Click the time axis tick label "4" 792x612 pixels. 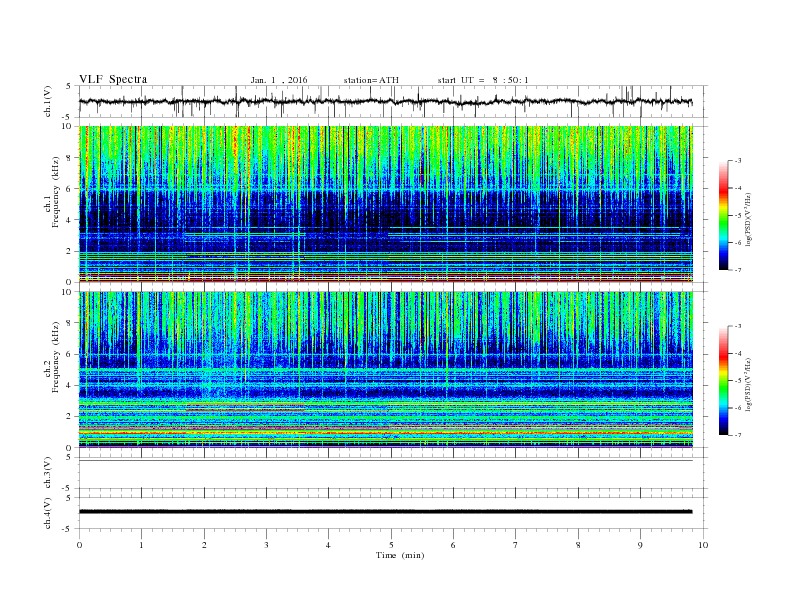[328, 545]
